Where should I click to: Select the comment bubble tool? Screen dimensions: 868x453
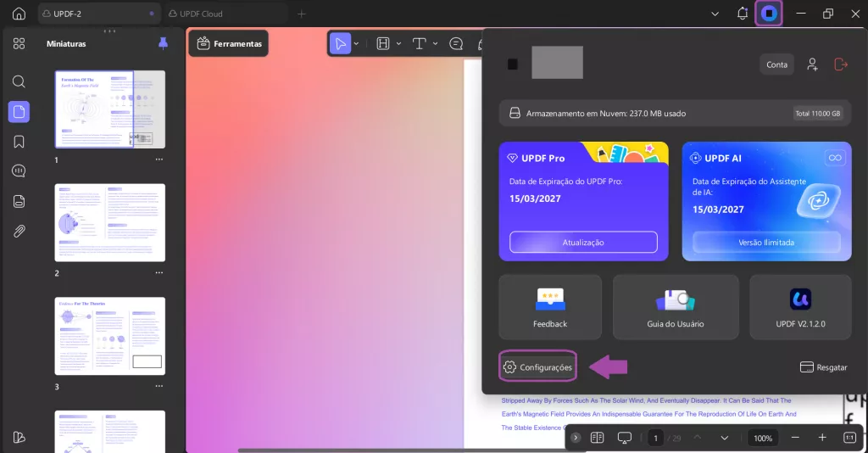pyautogui.click(x=456, y=43)
